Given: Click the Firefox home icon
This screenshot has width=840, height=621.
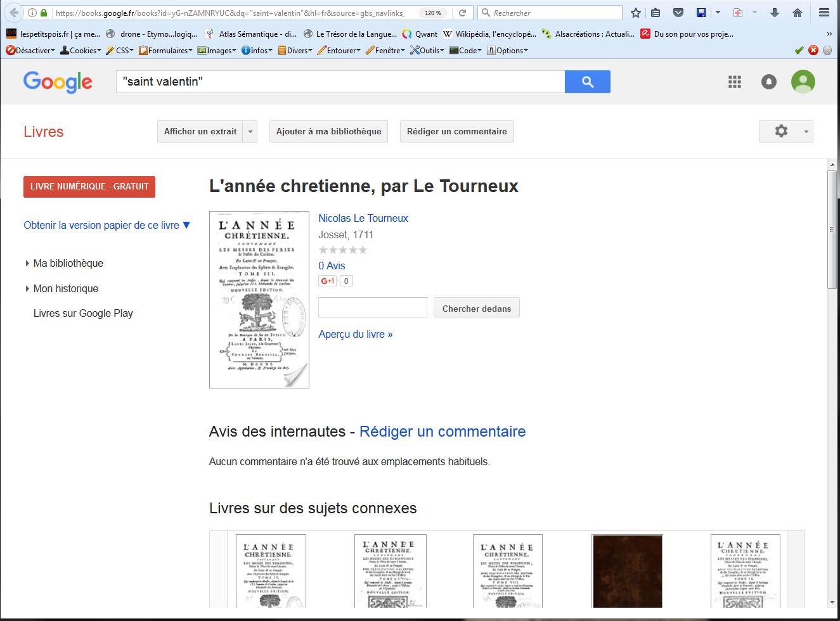Looking at the screenshot, I should point(798,13).
